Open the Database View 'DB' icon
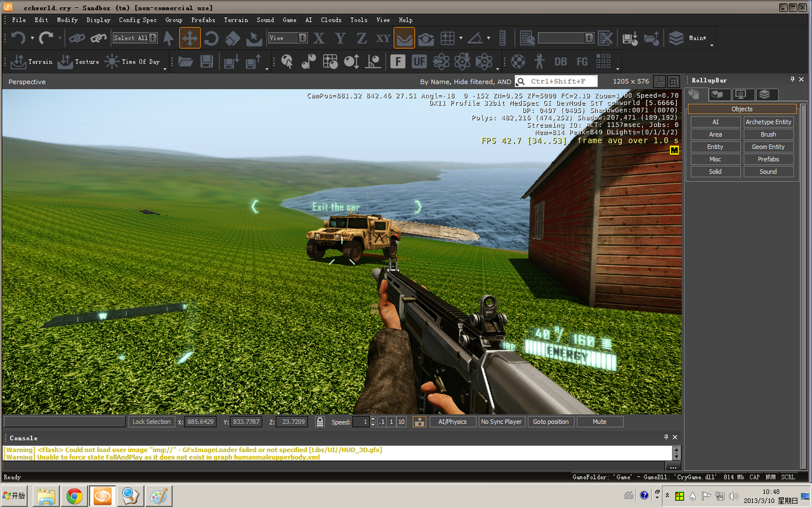 (x=561, y=62)
